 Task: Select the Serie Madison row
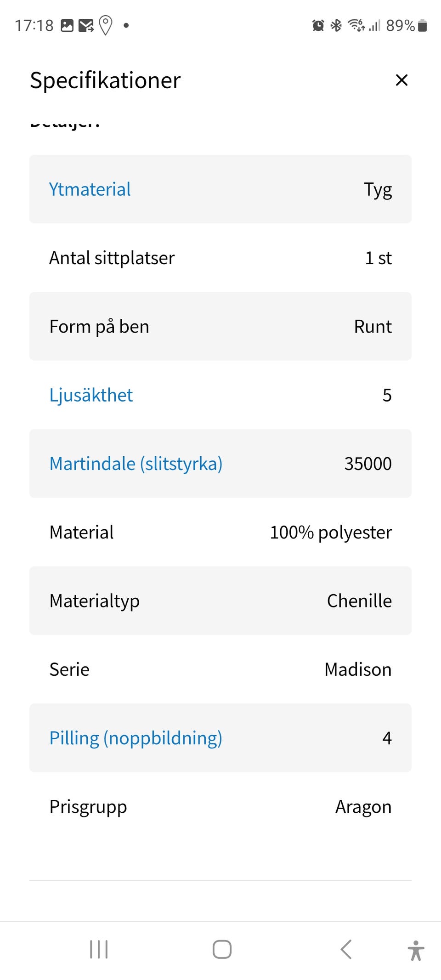coord(220,669)
